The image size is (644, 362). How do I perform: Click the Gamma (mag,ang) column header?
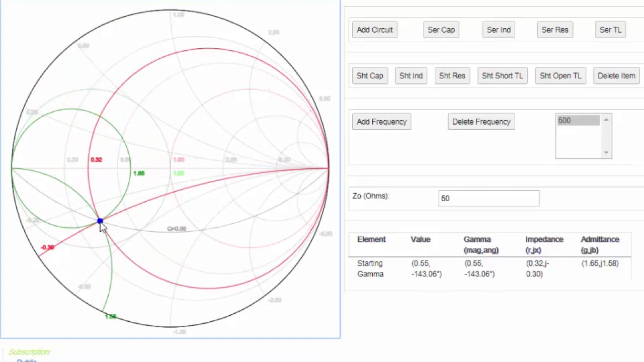481,244
